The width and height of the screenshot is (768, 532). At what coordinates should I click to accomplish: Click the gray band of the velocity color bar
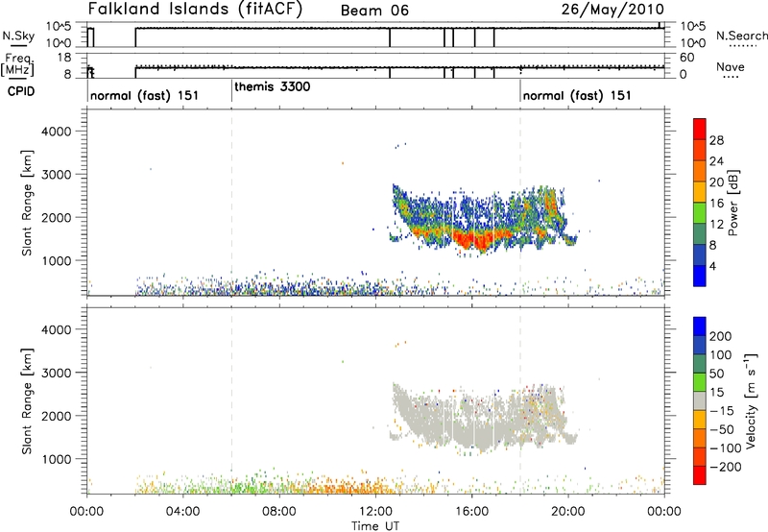(x=700, y=400)
